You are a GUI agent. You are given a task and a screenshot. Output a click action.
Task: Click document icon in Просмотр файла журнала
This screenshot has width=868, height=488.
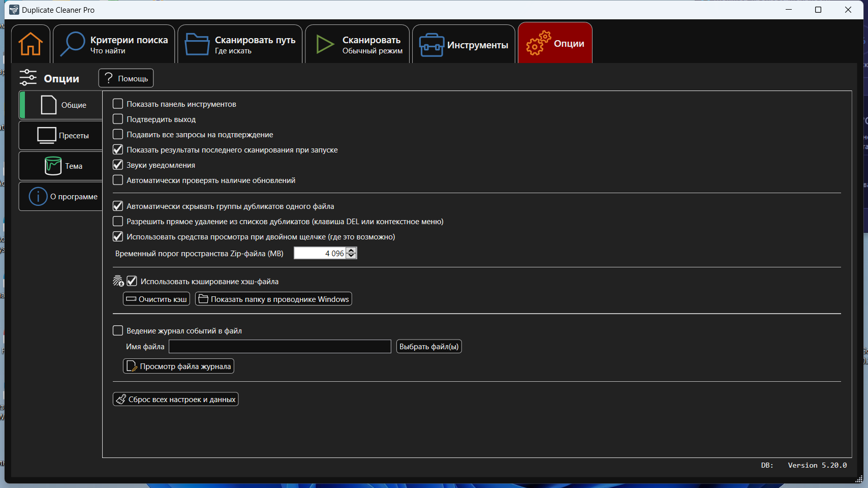coord(132,366)
